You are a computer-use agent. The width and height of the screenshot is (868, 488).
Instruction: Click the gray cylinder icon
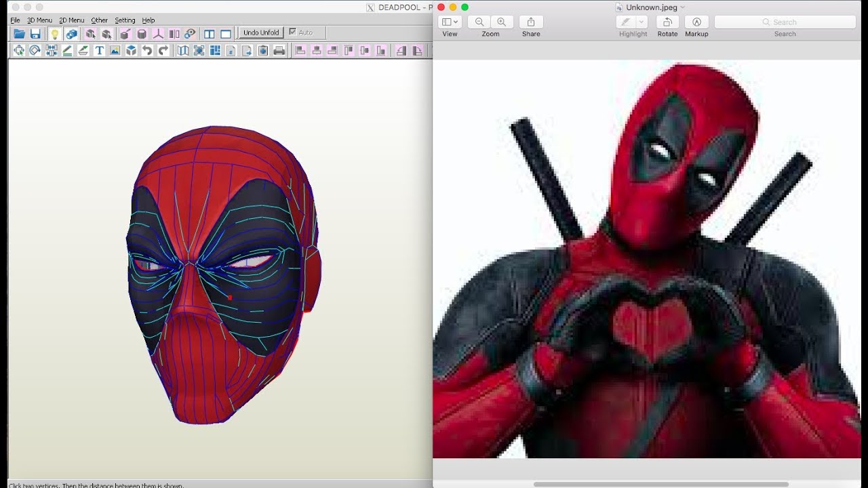(142, 34)
